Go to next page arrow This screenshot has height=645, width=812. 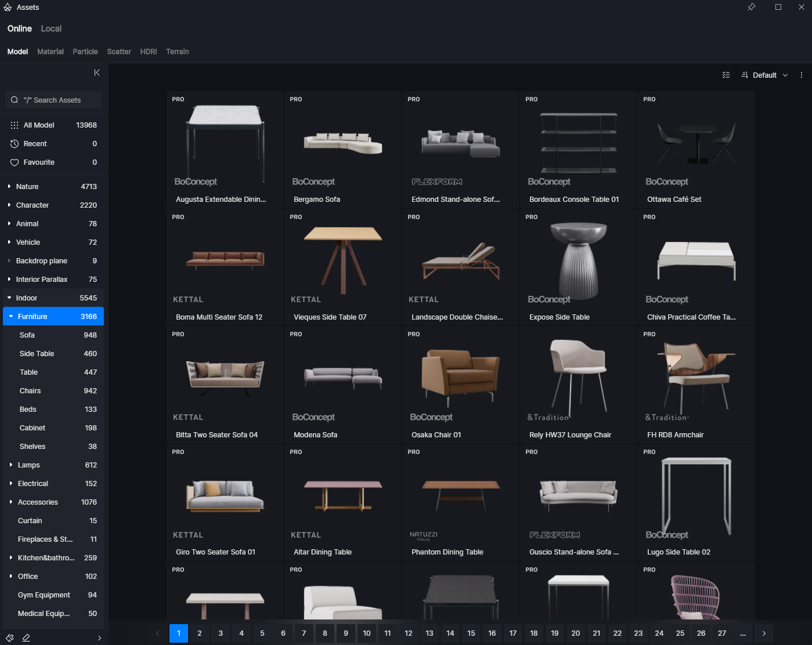pos(764,633)
